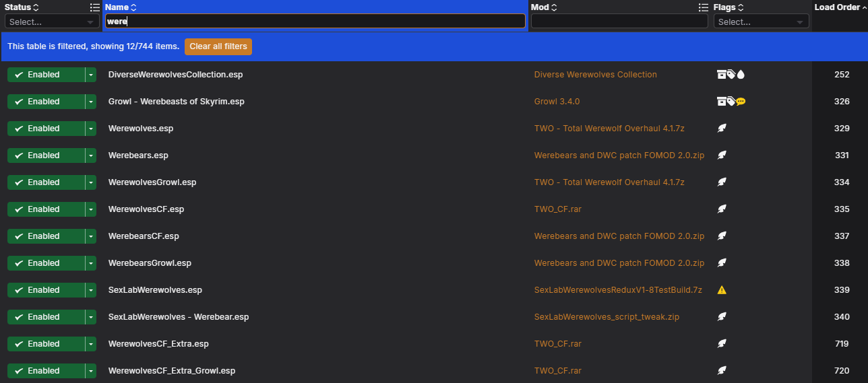Click yellow warning icon for SexLabWerewolves.esp
The height and width of the screenshot is (383, 868).
point(722,290)
